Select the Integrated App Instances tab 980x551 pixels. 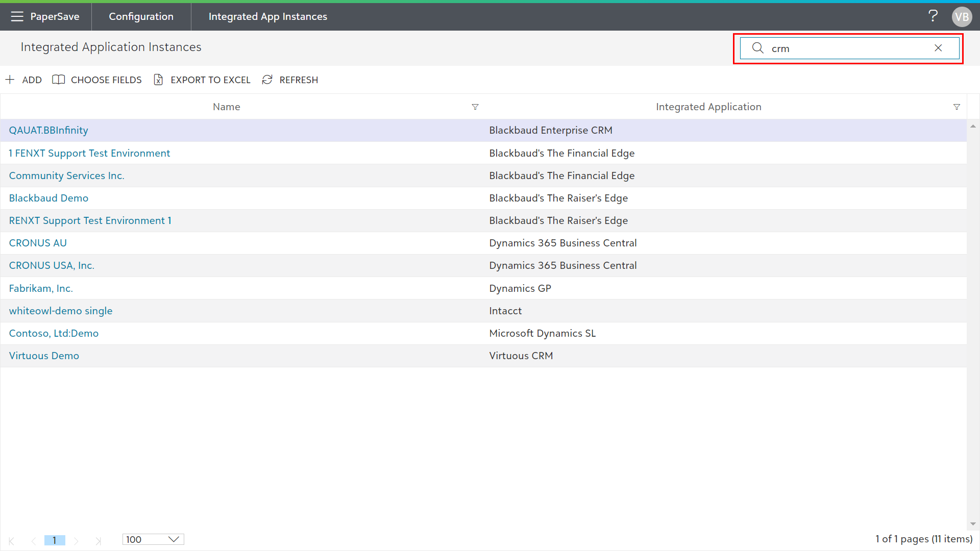point(267,16)
